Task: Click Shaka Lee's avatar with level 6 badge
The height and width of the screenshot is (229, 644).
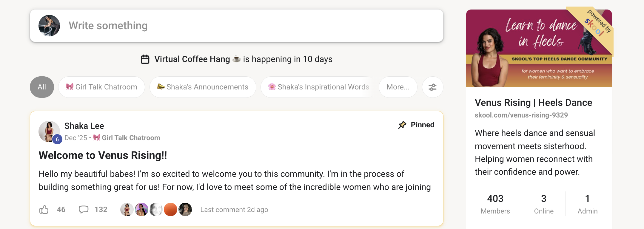Action: [x=50, y=132]
